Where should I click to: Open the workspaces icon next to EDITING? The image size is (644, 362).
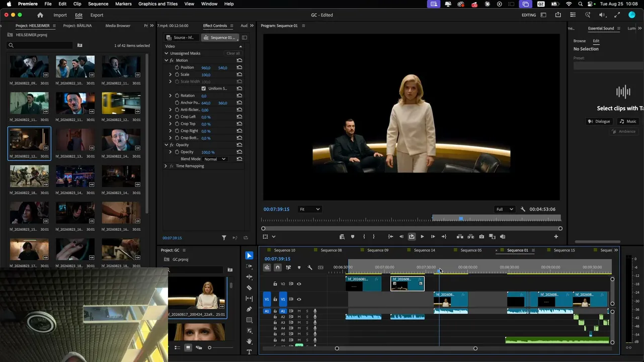(x=543, y=15)
